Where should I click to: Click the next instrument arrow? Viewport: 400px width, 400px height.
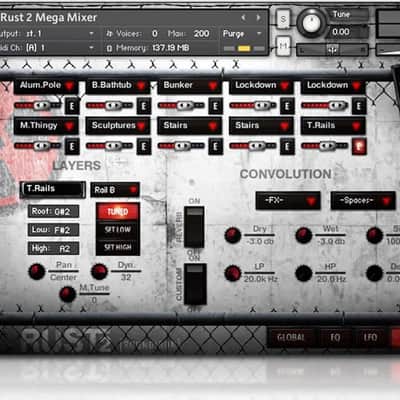tap(258, 18)
